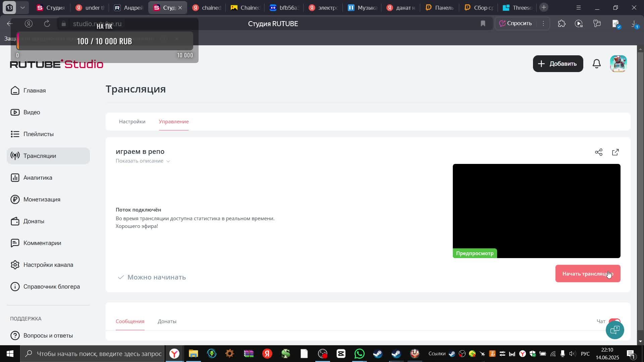Open the browser extensions puzzle icon

562,24
